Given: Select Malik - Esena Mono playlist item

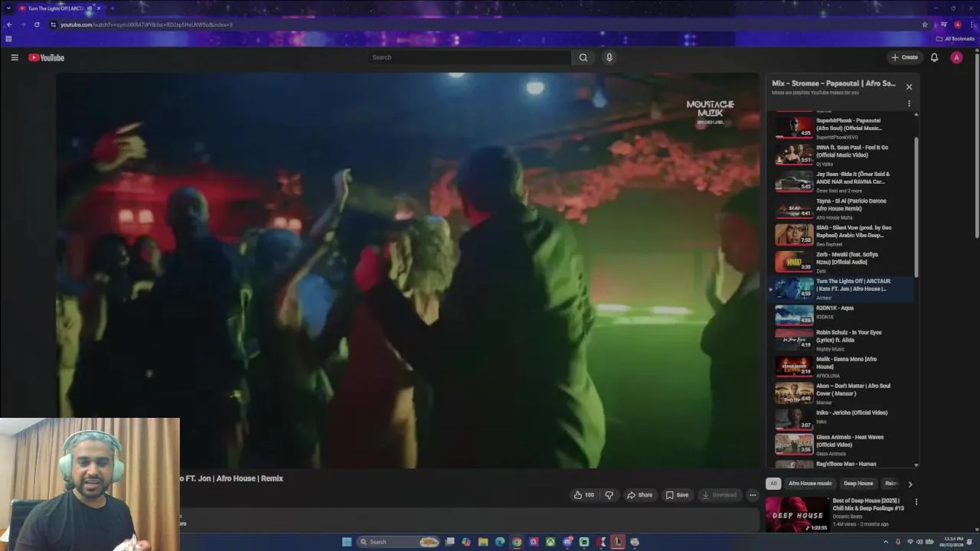Looking at the screenshot, I should click(842, 367).
